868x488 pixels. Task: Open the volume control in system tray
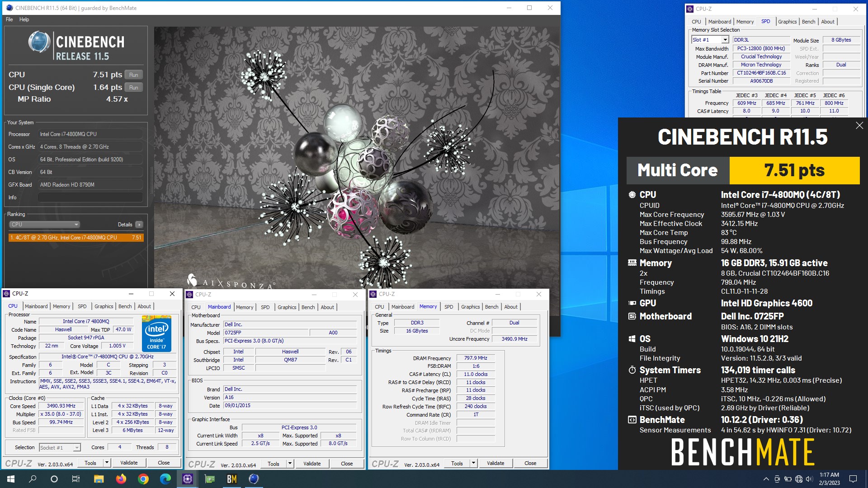(809, 479)
